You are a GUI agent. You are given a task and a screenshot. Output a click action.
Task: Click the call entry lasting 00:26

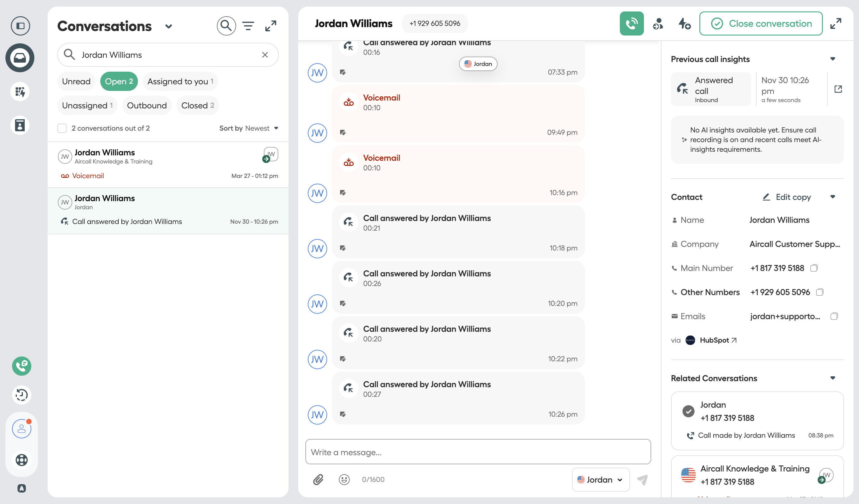tap(458, 287)
